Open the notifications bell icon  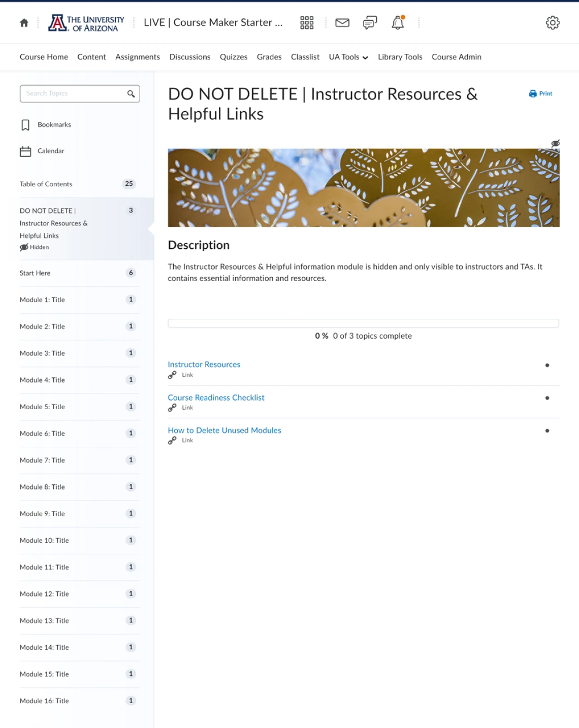click(398, 23)
